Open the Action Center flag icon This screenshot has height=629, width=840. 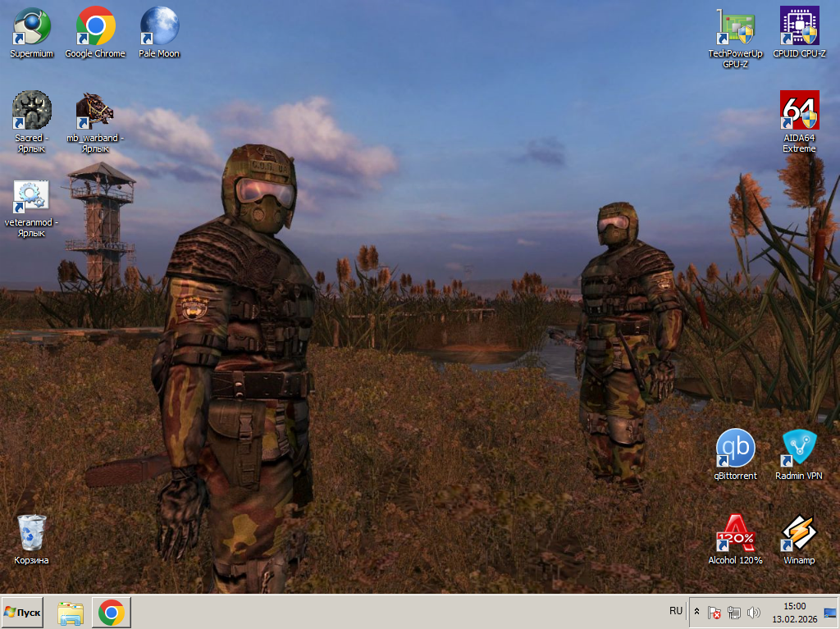(714, 612)
